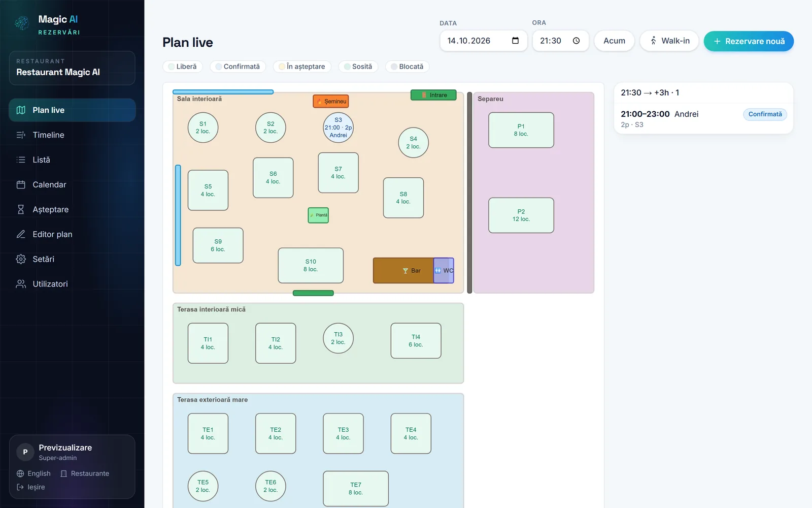Click the Acum button
812x508 pixels.
(615, 41)
